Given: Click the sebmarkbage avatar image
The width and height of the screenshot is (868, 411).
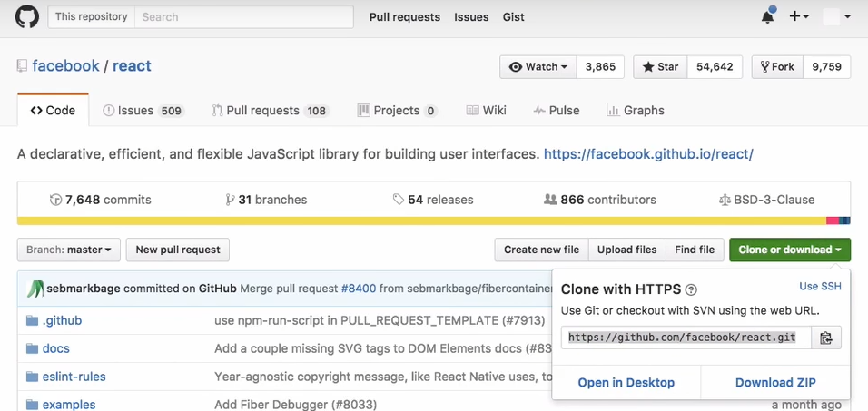Looking at the screenshot, I should tap(35, 289).
